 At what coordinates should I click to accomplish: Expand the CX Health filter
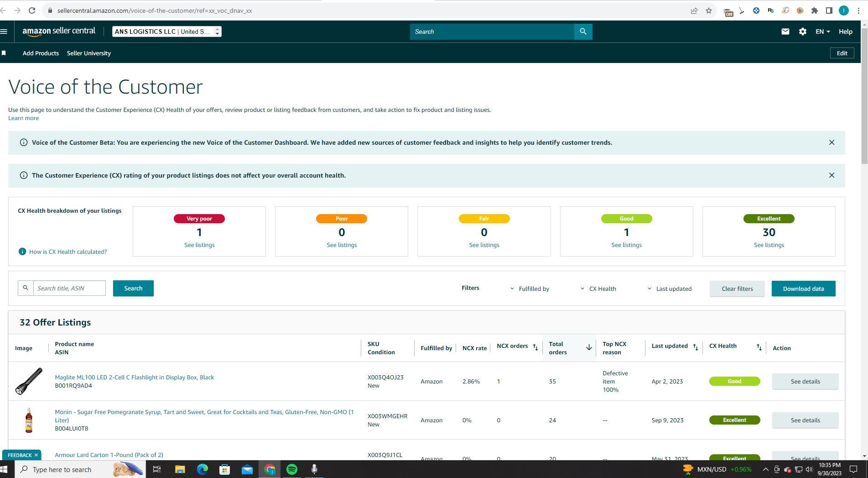[598, 289]
